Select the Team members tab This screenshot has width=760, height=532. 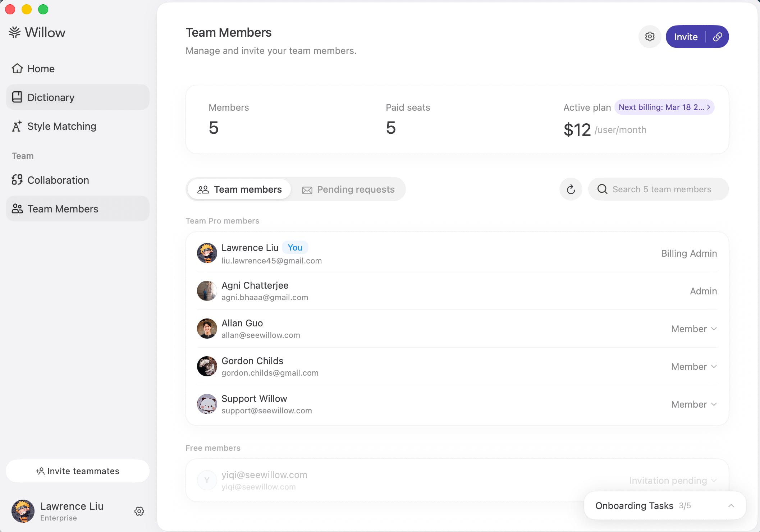pyautogui.click(x=239, y=189)
